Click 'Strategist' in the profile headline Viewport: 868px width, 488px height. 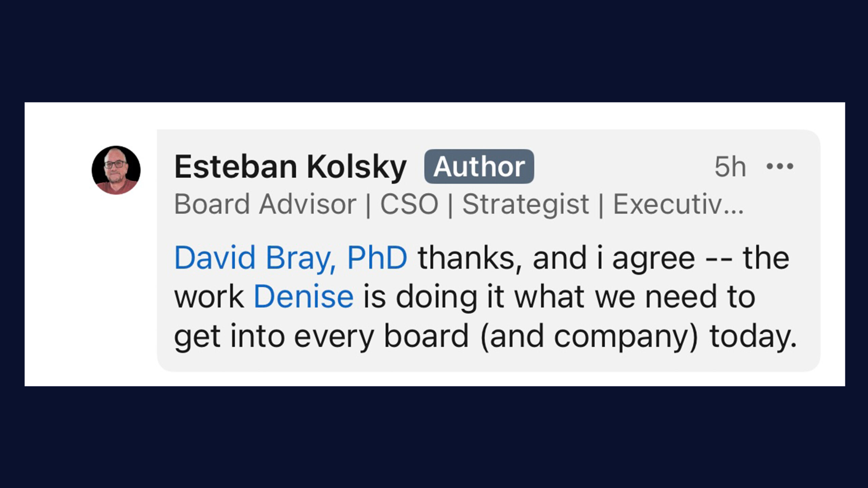pyautogui.click(x=525, y=204)
